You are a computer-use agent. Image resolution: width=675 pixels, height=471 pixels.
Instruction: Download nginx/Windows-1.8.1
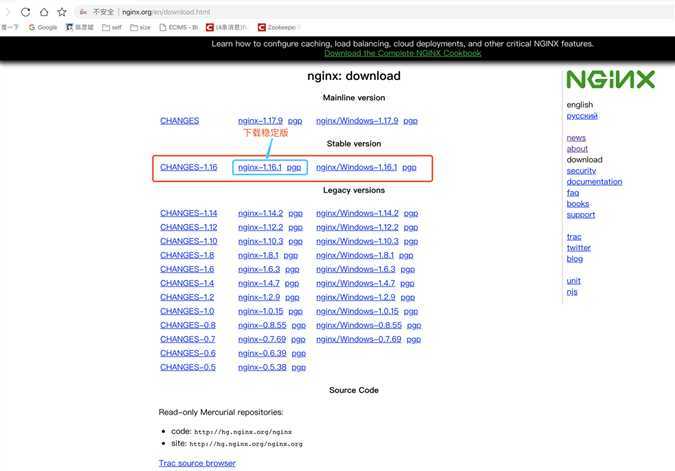pyautogui.click(x=355, y=255)
